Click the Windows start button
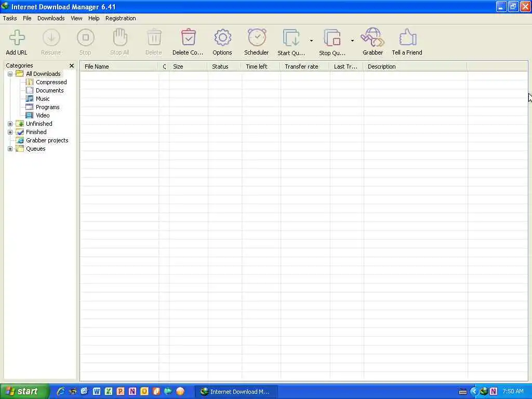Image resolution: width=532 pixels, height=399 pixels. [x=25, y=392]
